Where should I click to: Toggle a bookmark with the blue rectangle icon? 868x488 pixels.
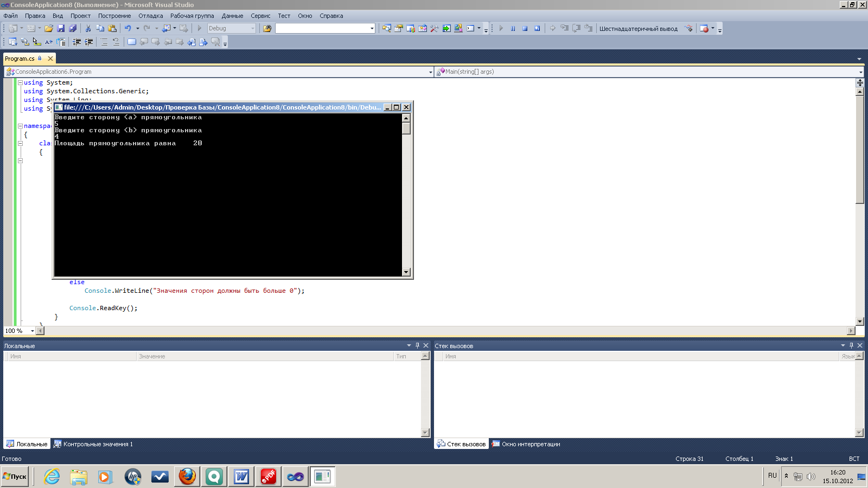click(132, 42)
